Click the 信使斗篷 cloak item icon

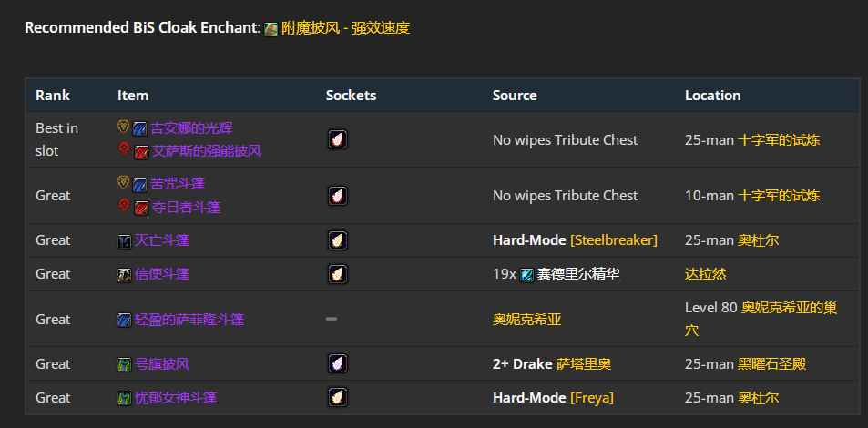point(125,274)
